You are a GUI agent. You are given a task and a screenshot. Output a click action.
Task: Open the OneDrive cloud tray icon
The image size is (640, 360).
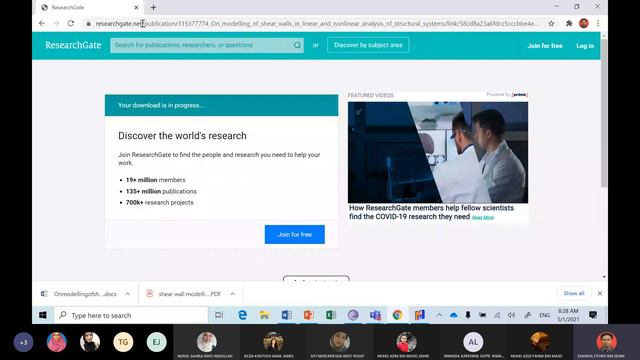(x=453, y=315)
